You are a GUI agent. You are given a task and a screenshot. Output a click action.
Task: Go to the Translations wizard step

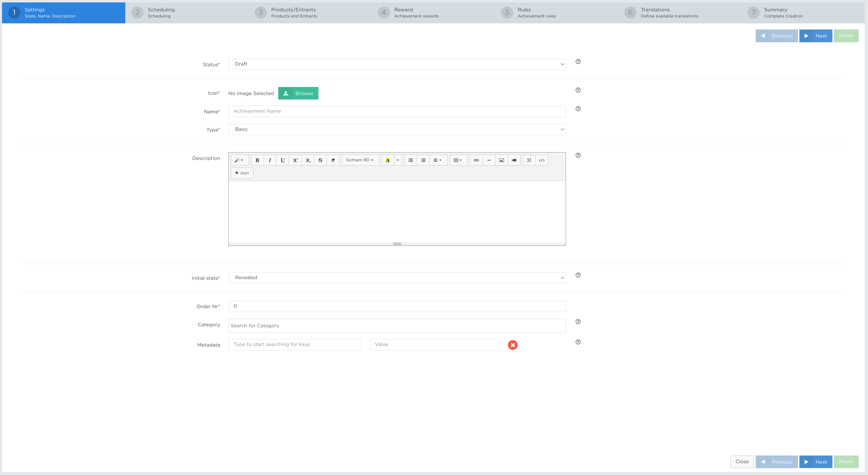click(680, 13)
